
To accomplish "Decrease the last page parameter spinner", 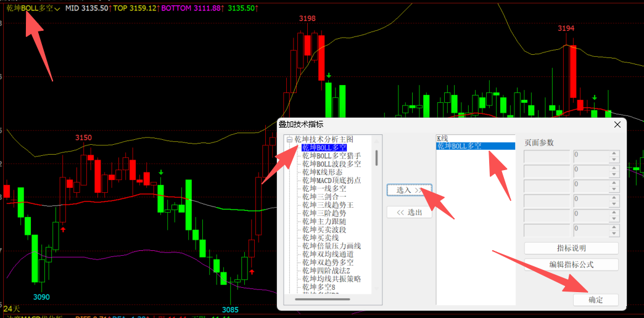I will (613, 234).
